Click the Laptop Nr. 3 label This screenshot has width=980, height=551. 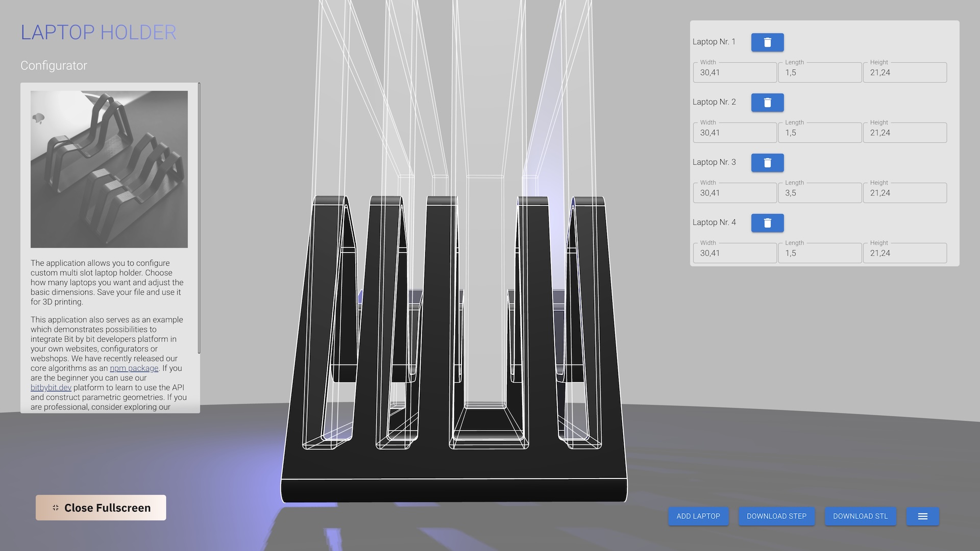(x=714, y=162)
